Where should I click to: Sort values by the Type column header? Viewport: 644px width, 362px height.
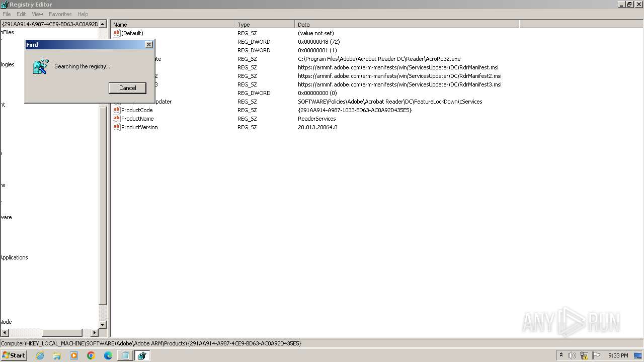pos(265,24)
